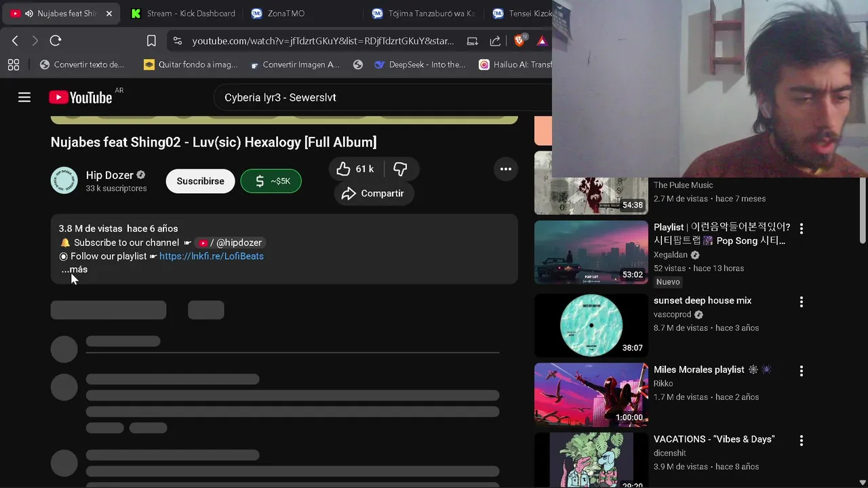Screen dimensions: 868x488
Task: Click the Suscribirse button
Action: (200, 181)
